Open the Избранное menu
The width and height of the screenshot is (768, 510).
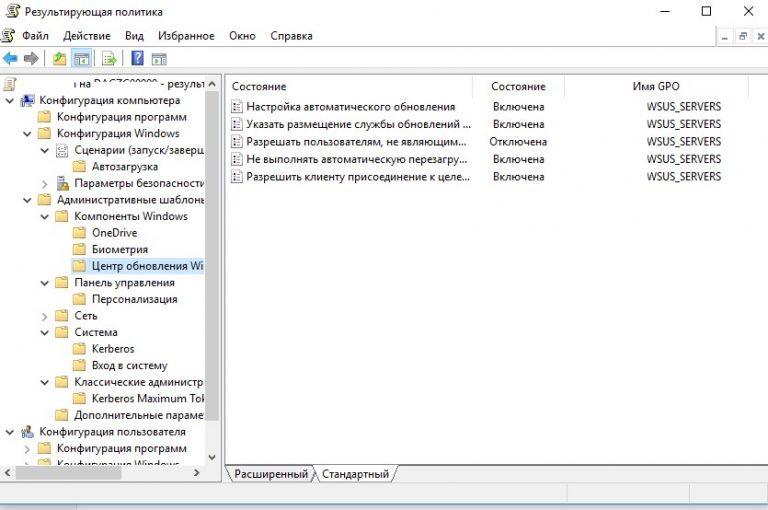[185, 36]
